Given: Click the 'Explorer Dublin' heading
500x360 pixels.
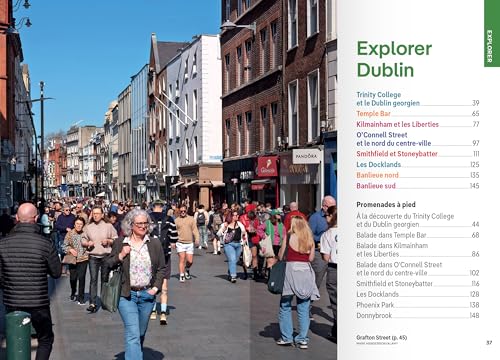Looking at the screenshot, I should 394,59.
